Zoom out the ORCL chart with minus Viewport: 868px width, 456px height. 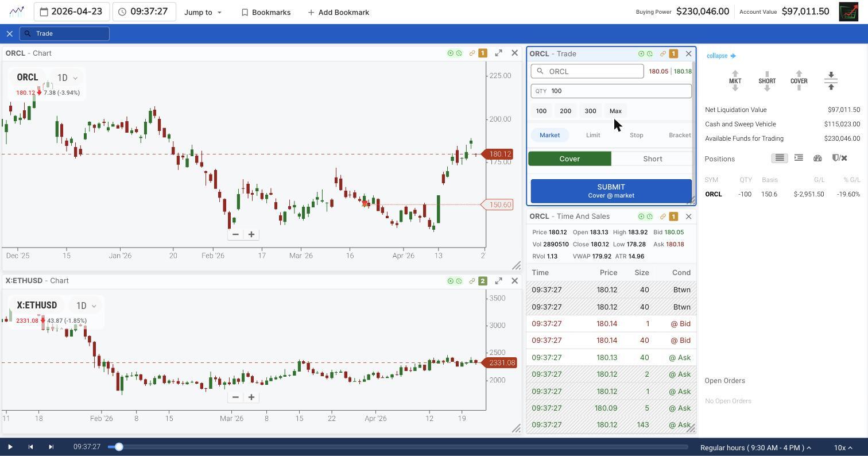pos(235,234)
